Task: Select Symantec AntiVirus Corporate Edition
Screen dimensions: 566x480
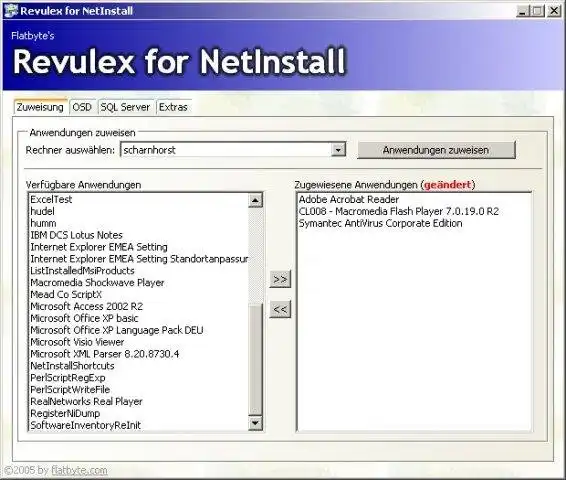Action: click(x=414, y=223)
